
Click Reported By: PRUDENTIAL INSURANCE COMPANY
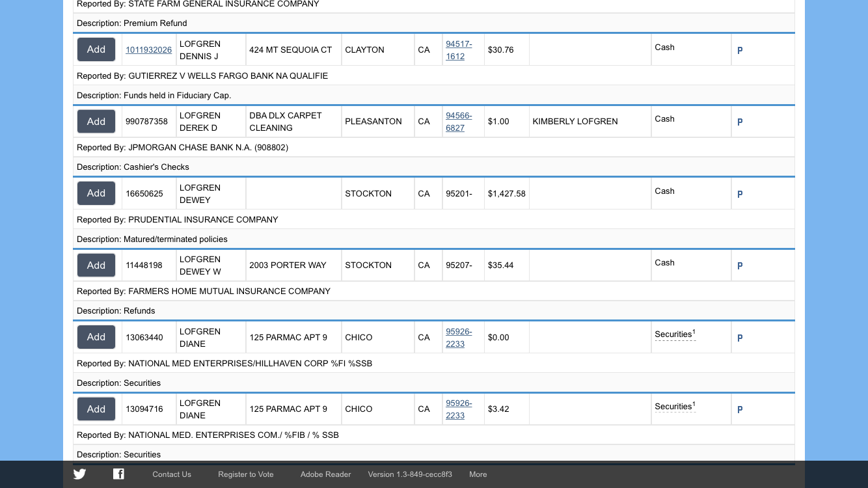tap(178, 219)
